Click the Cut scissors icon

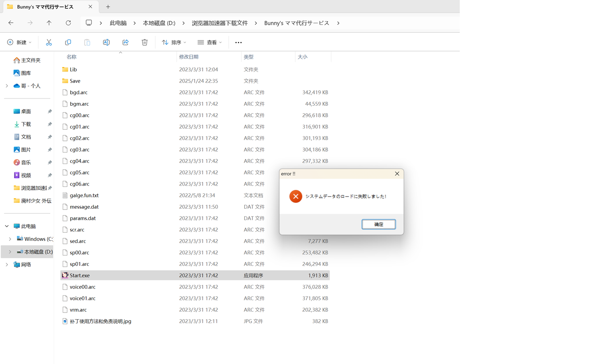pos(49,42)
